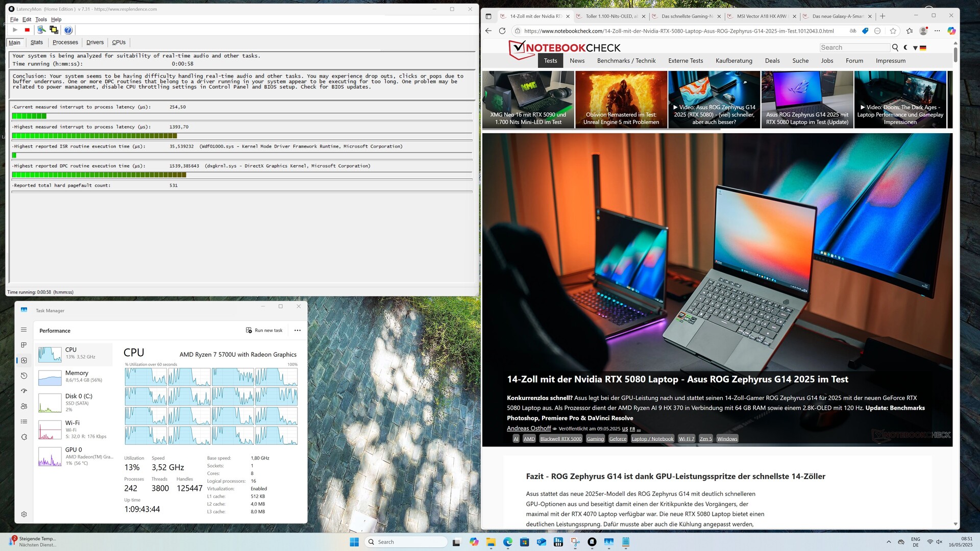Open Task Manager settings gear icon
The width and height of the screenshot is (980, 551).
[x=24, y=514]
